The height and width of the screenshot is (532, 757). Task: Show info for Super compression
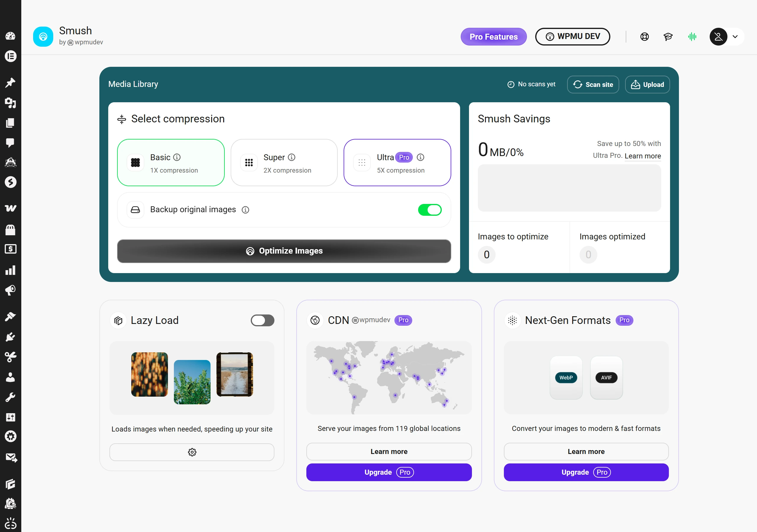coord(292,157)
